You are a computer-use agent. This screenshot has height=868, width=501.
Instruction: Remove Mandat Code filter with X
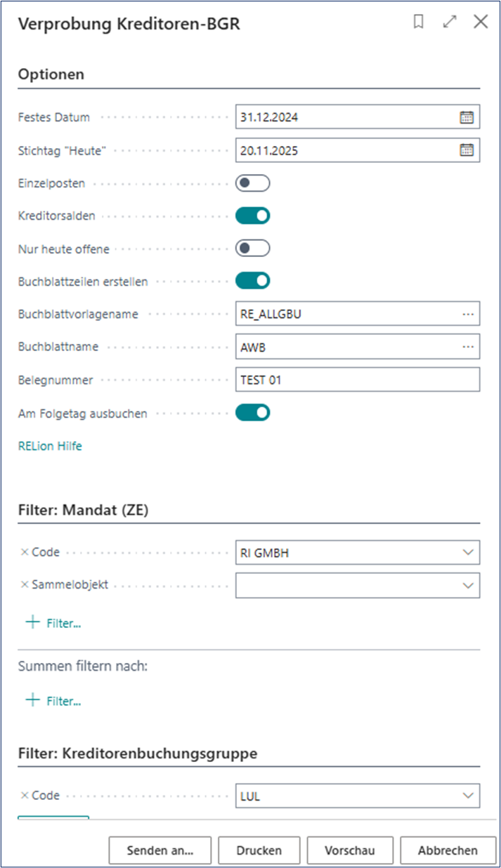pyautogui.click(x=25, y=553)
